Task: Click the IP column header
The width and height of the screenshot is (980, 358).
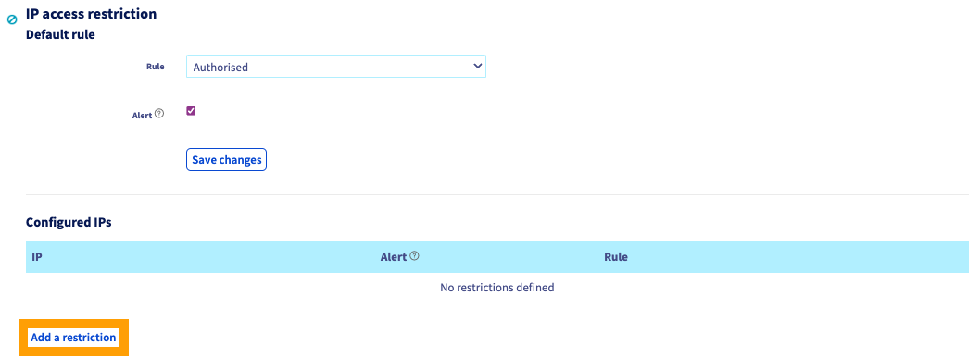Action: (37, 257)
